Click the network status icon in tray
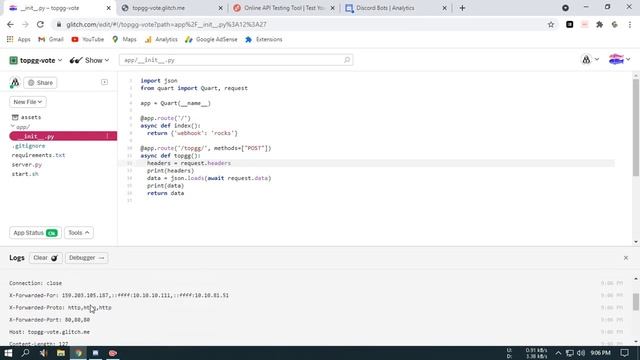 (x=570, y=353)
